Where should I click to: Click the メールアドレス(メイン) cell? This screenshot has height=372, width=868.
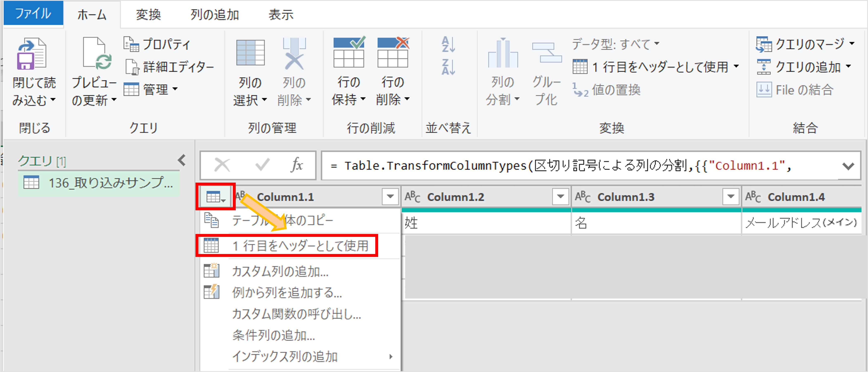(802, 223)
